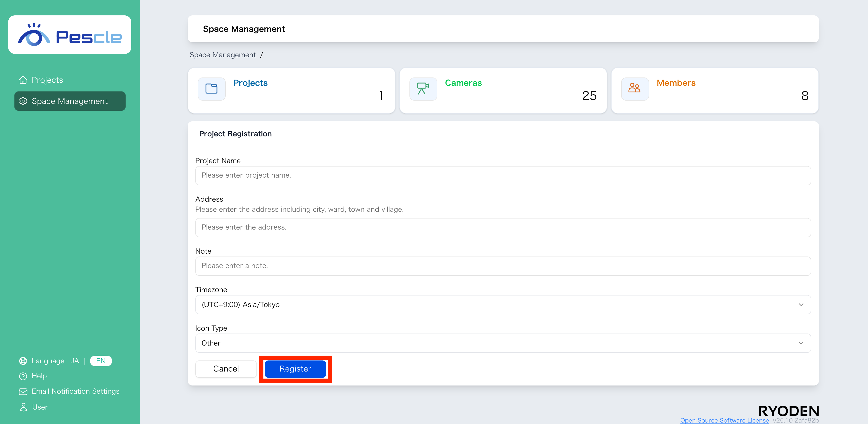Click the gear icon for Space Management

pos(23,101)
